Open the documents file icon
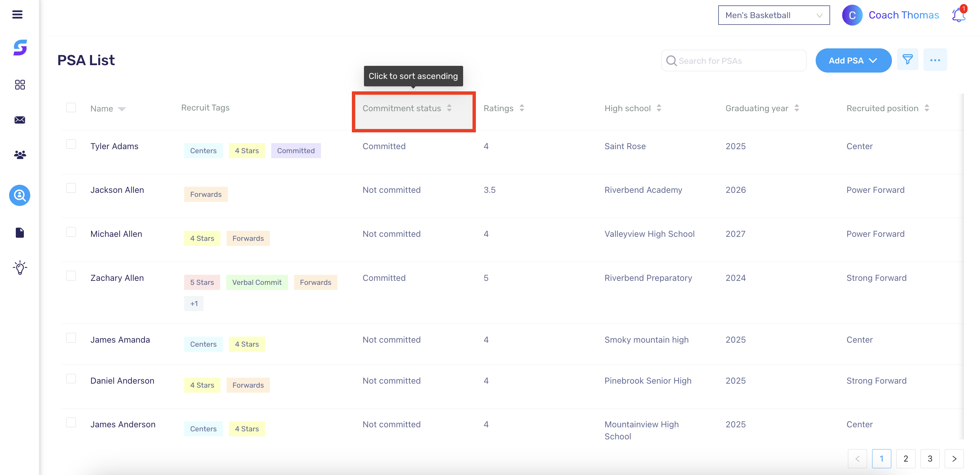The image size is (980, 475). (x=20, y=233)
